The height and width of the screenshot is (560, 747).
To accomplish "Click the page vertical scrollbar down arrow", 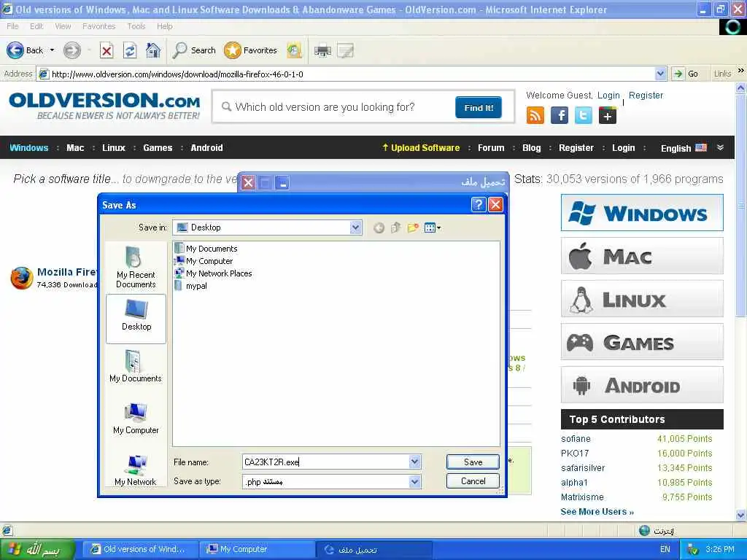I will 740,514.
